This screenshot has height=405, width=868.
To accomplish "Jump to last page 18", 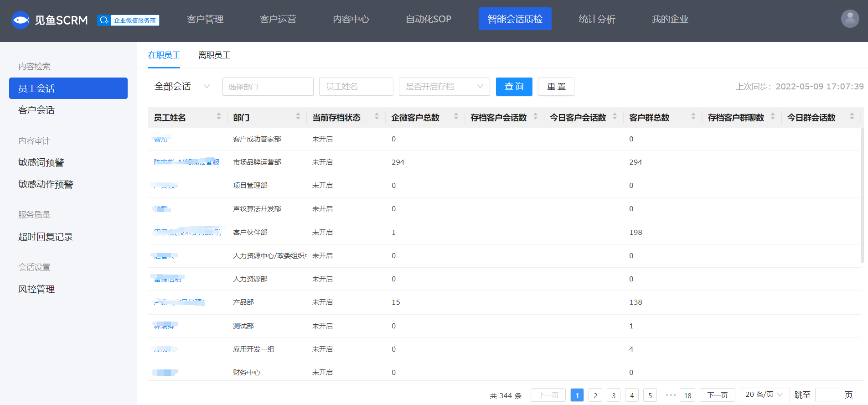I will (x=687, y=395).
